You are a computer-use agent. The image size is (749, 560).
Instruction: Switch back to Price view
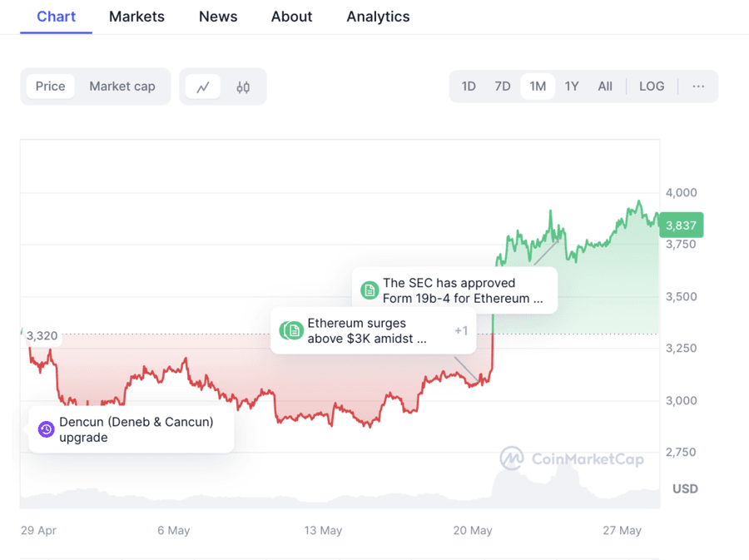point(51,86)
